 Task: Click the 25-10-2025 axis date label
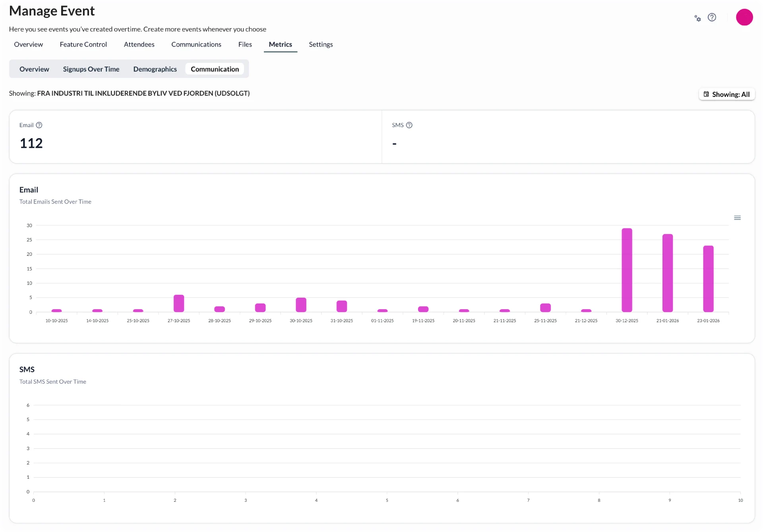138,321
